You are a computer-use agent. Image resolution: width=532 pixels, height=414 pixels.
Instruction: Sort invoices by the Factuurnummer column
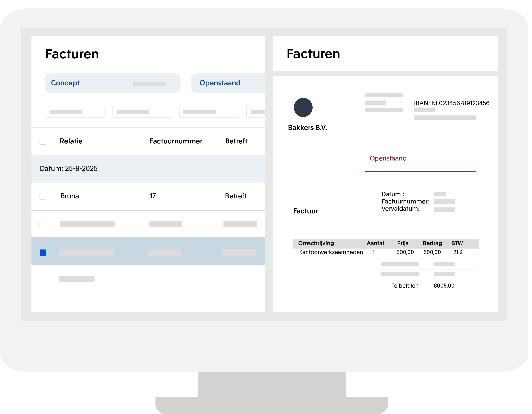point(176,141)
